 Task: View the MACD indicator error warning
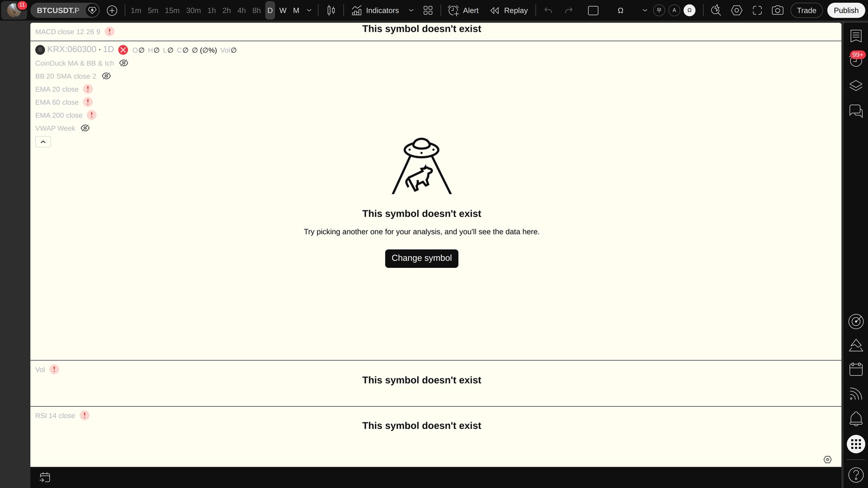(x=110, y=31)
